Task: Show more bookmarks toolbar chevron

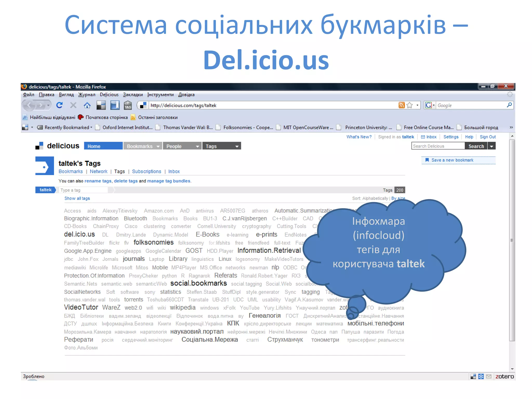Action: tap(511, 127)
